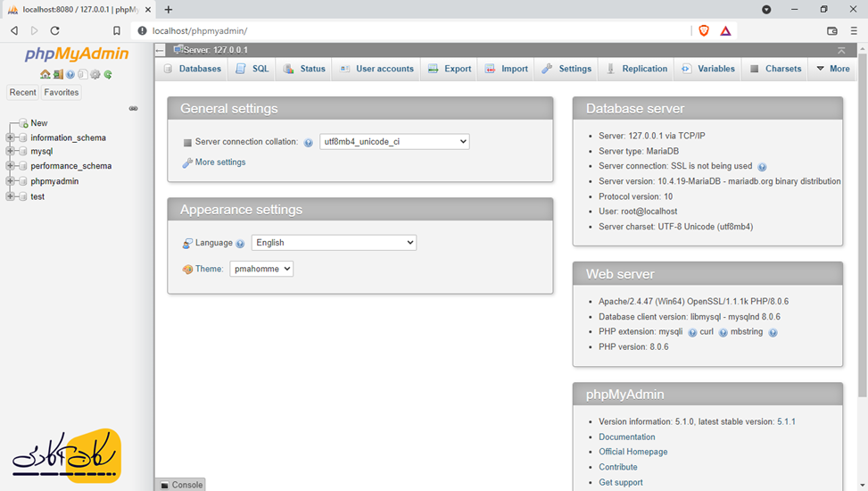Open the Status tab
Screen dimensions: 868x491
(x=304, y=69)
